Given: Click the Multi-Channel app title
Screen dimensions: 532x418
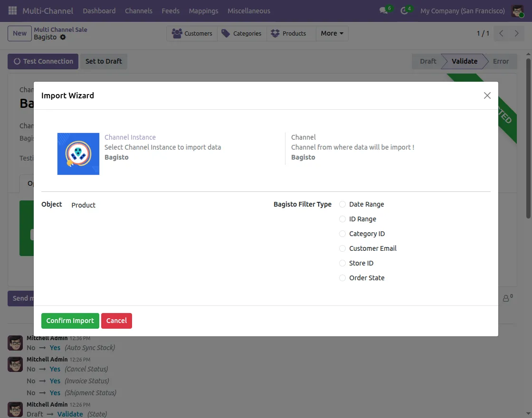Looking at the screenshot, I should [48, 11].
